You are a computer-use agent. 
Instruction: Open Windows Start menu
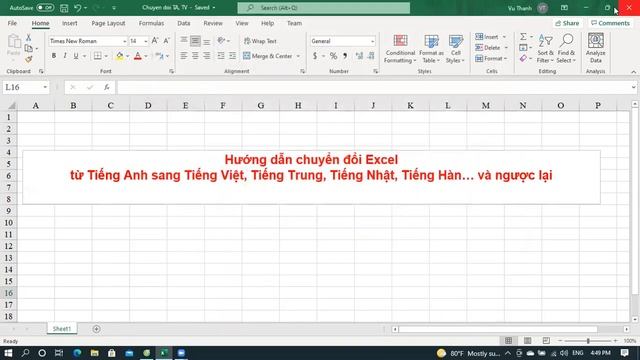point(8,353)
